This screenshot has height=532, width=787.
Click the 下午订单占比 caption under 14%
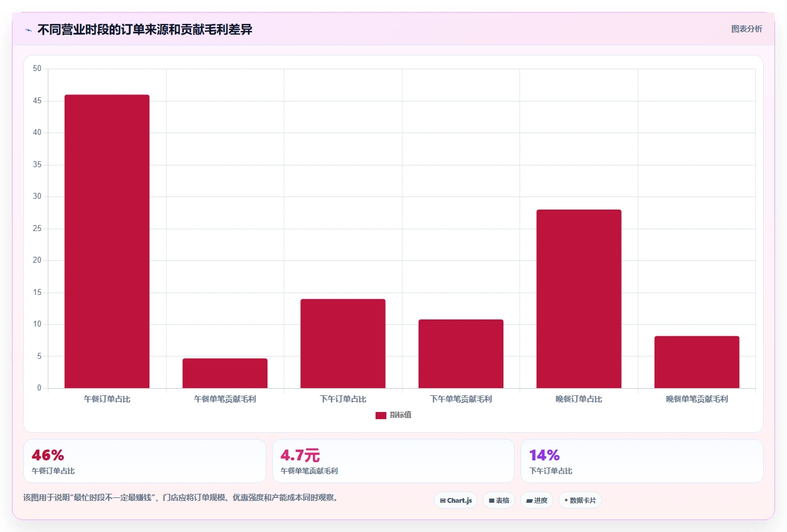tap(551, 471)
